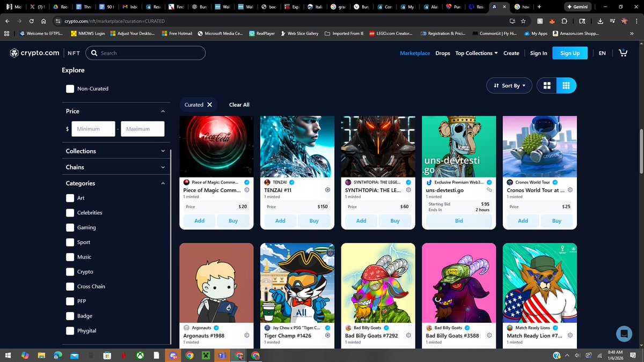The height and width of the screenshot is (362, 644).
Task: Click the MetaMask fox extension icon
Action: 552,21
